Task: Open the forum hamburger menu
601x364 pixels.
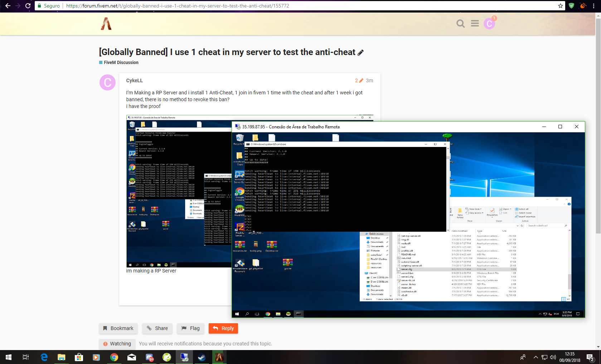Action: coord(475,24)
